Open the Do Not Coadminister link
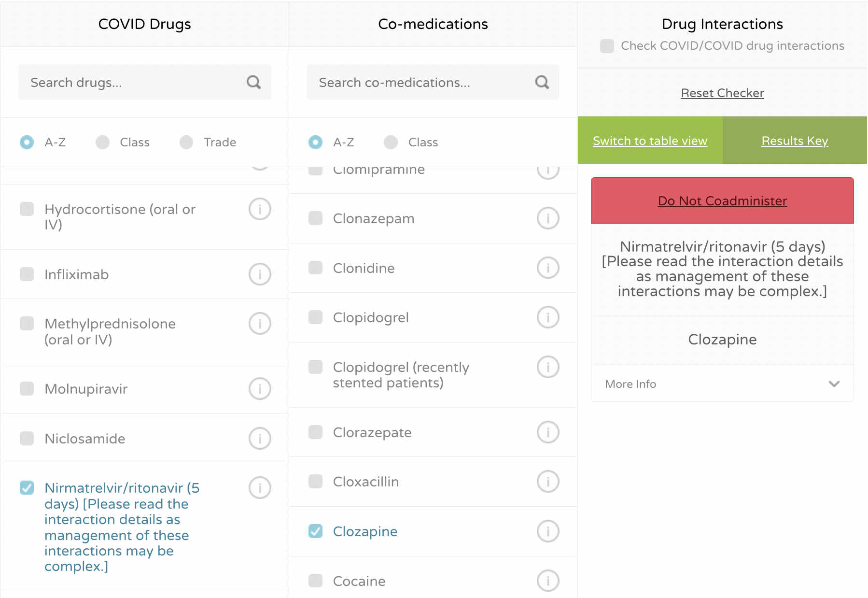 [x=722, y=200]
